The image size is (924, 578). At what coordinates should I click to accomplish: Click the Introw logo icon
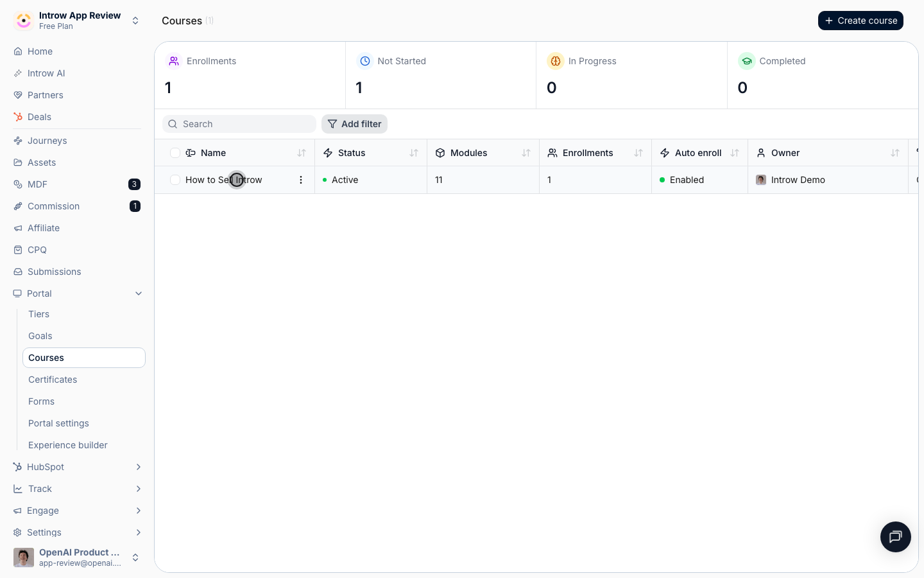pos(24,21)
